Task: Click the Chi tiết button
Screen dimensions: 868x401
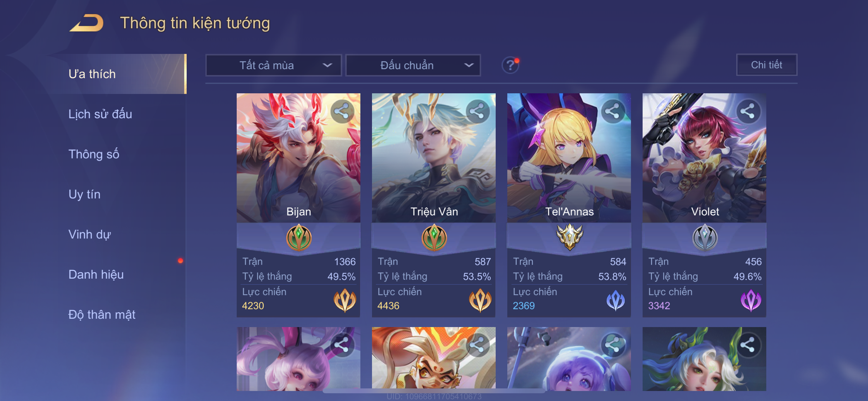Action: coord(767,65)
